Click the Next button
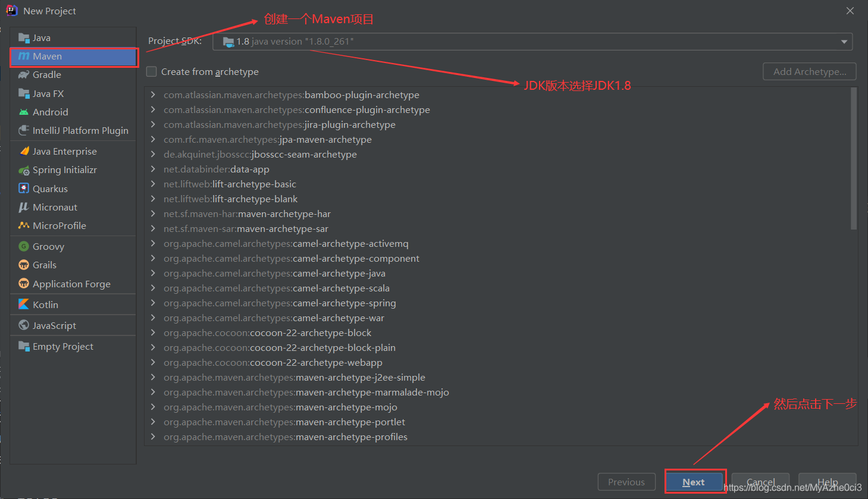Screen dimensions: 868x499 [694, 482]
